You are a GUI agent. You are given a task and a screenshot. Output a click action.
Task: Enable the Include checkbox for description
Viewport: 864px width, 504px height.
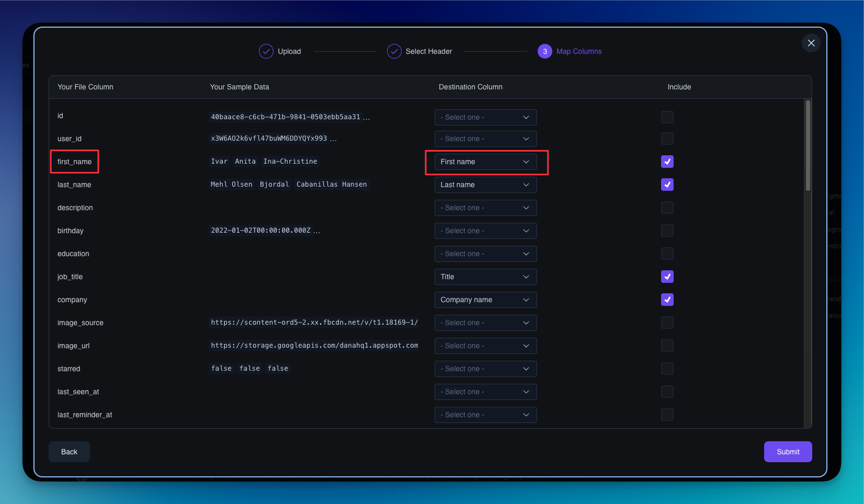coord(667,208)
